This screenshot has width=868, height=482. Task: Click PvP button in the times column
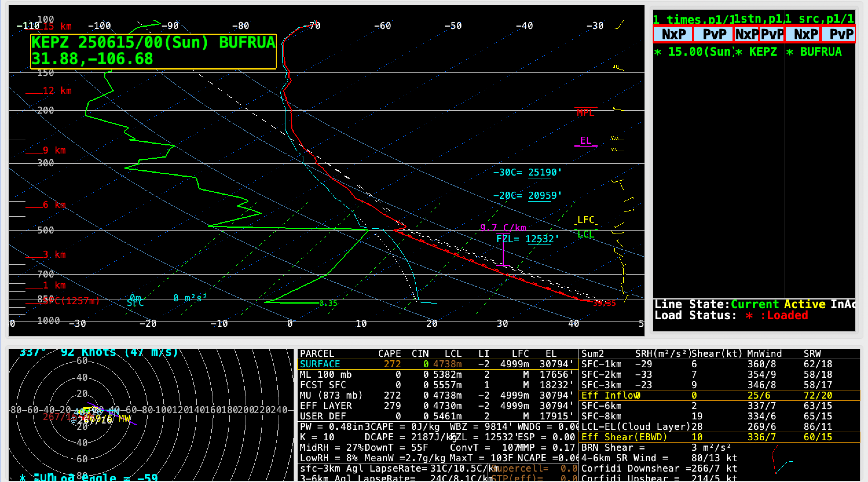[713, 34]
